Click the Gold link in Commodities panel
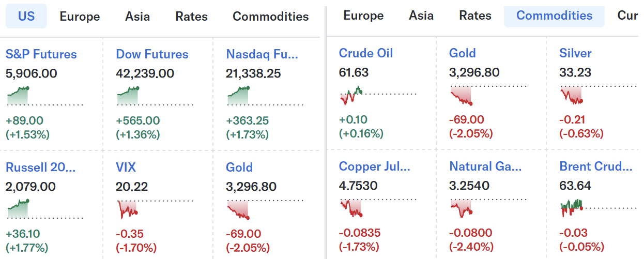This screenshot has width=644, height=259. point(463,53)
